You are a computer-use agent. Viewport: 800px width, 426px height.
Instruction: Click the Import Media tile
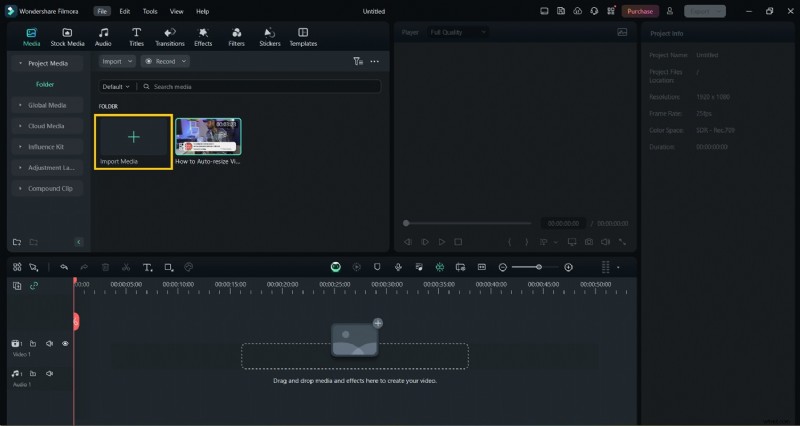133,142
